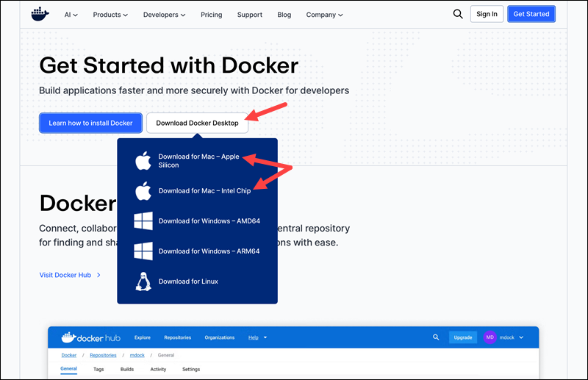Click the MD avatar in Docker Hub preview
The height and width of the screenshot is (380, 588).
click(490, 337)
